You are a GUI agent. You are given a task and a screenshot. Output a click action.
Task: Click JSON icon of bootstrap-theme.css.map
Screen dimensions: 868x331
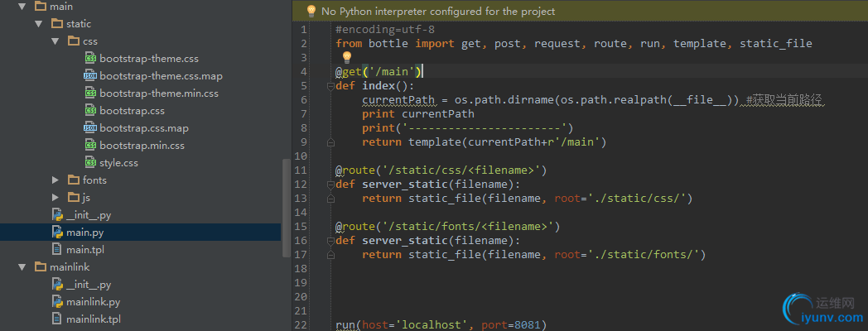pyautogui.click(x=90, y=76)
